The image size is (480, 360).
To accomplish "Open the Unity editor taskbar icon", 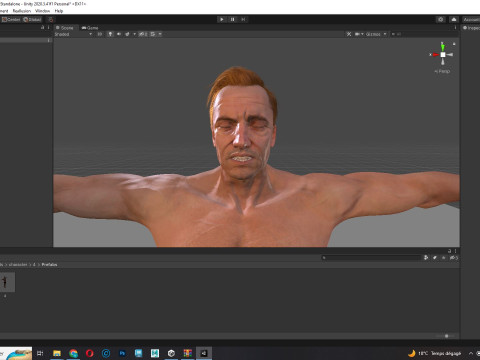I will [204, 353].
